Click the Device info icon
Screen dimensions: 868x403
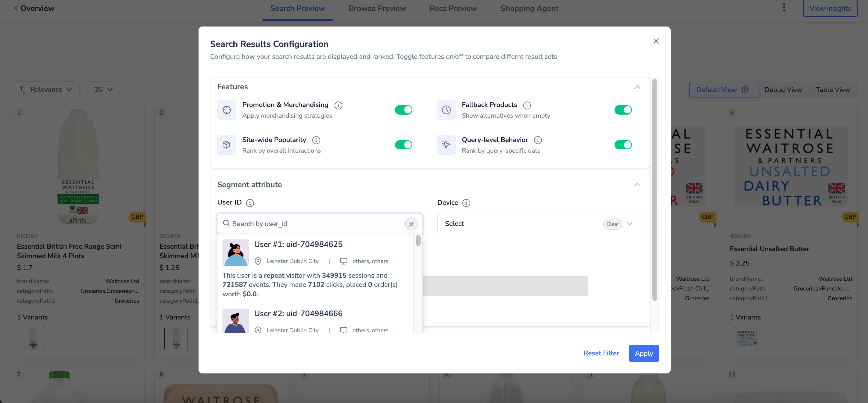466,203
